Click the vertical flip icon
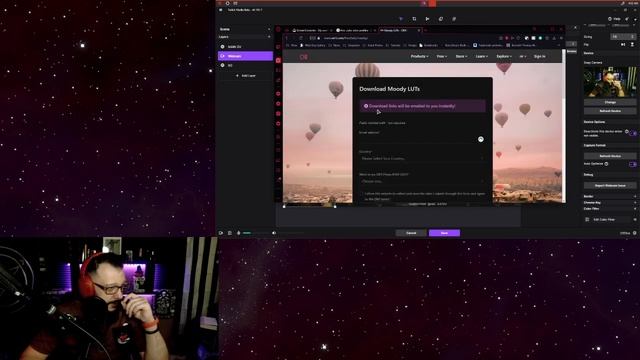Screen dimensions: 640x360 [632, 44]
